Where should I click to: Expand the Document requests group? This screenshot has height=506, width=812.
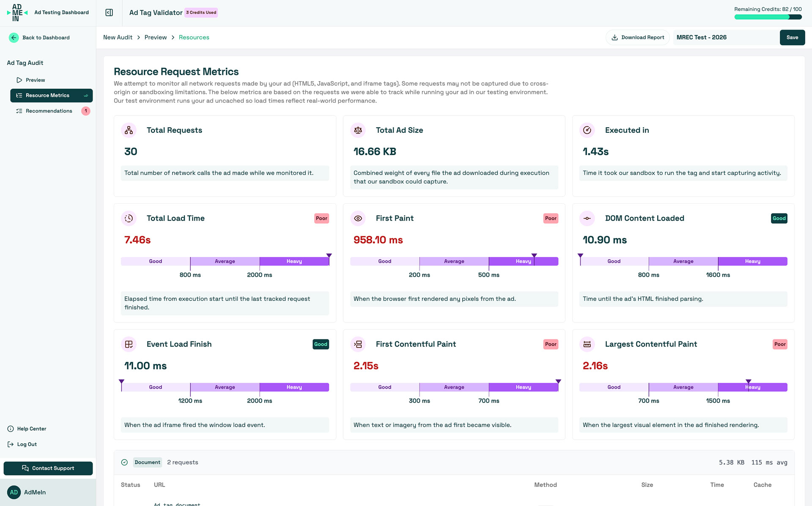454,462
